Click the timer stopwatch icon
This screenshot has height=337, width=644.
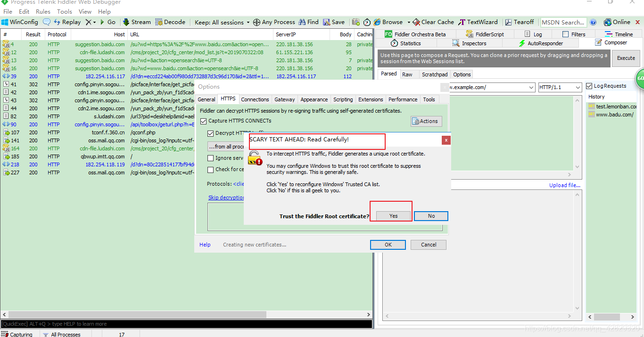click(367, 22)
